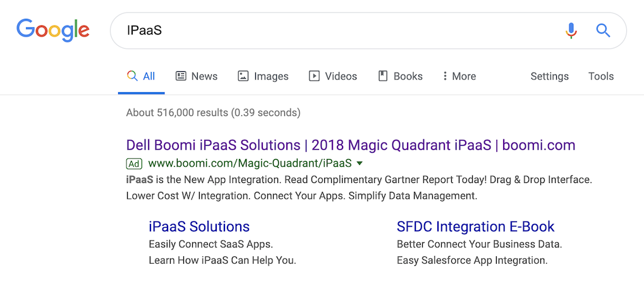Screen dimensions: 644x284
Task: Click the three-dot More icon
Action: [445, 76]
